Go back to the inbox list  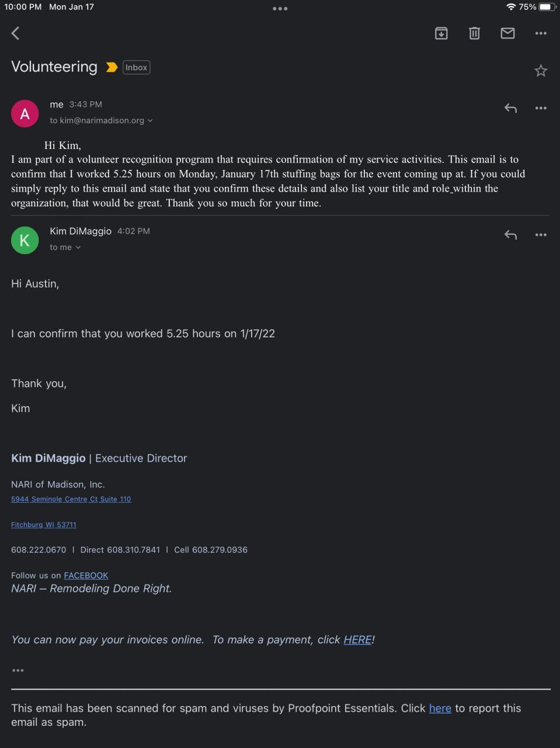[x=16, y=33]
